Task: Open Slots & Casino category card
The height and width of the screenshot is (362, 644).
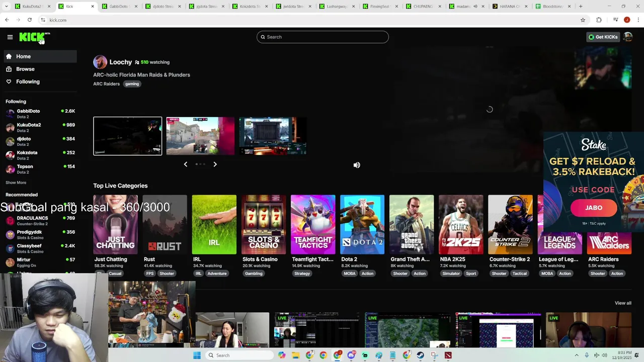Action: click(x=264, y=225)
